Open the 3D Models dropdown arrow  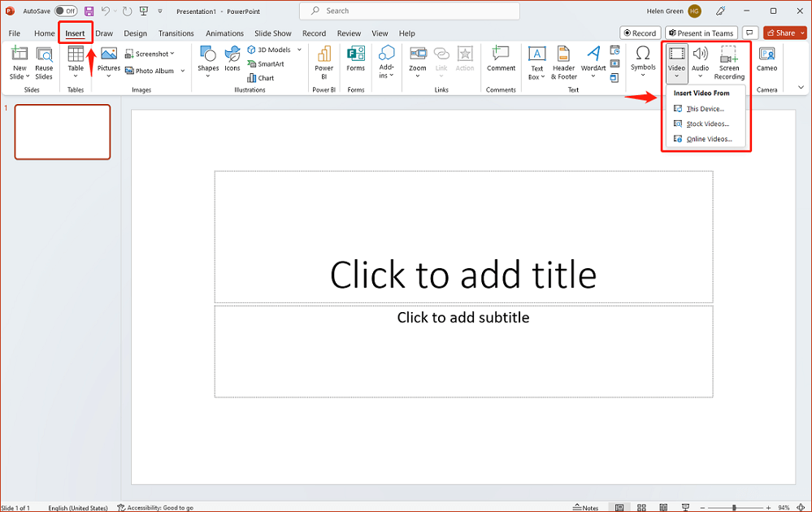(299, 49)
